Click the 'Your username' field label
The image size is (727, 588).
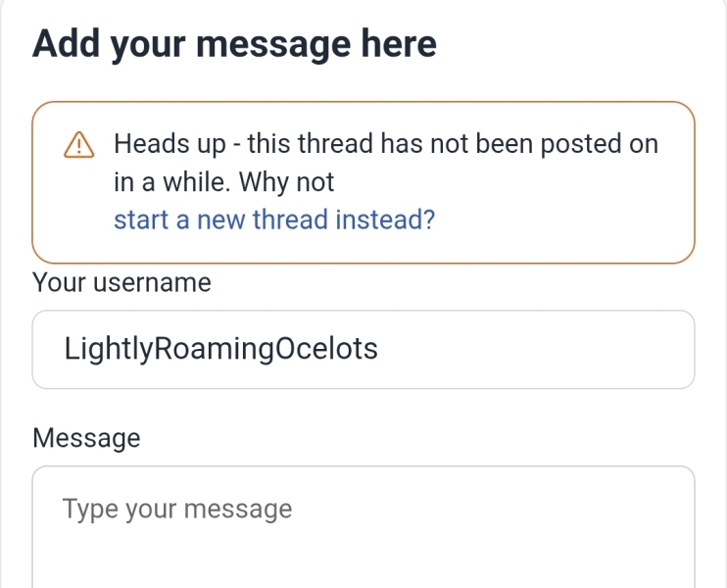pos(121,282)
